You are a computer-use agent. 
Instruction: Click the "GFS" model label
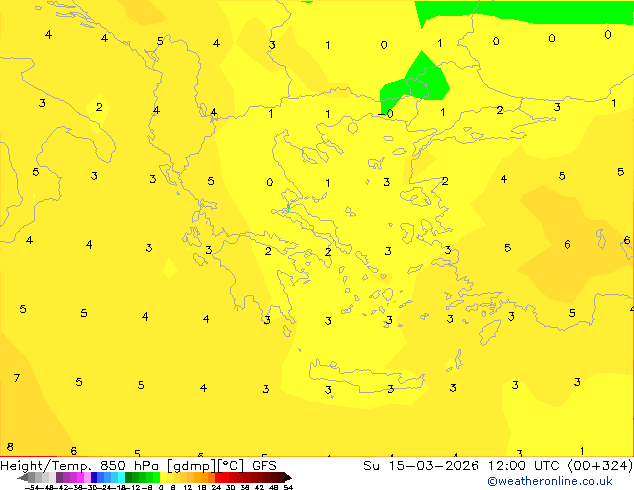point(264,466)
